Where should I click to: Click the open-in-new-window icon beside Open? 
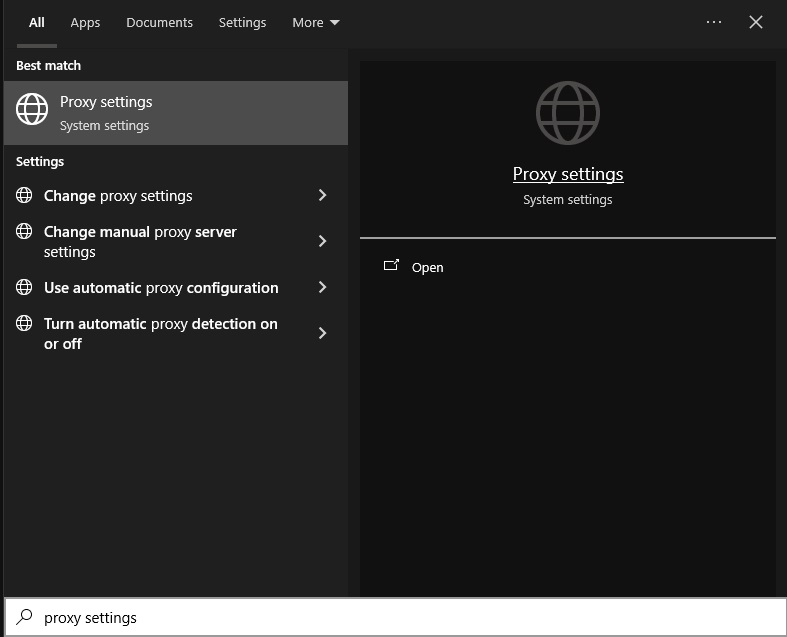(391, 265)
